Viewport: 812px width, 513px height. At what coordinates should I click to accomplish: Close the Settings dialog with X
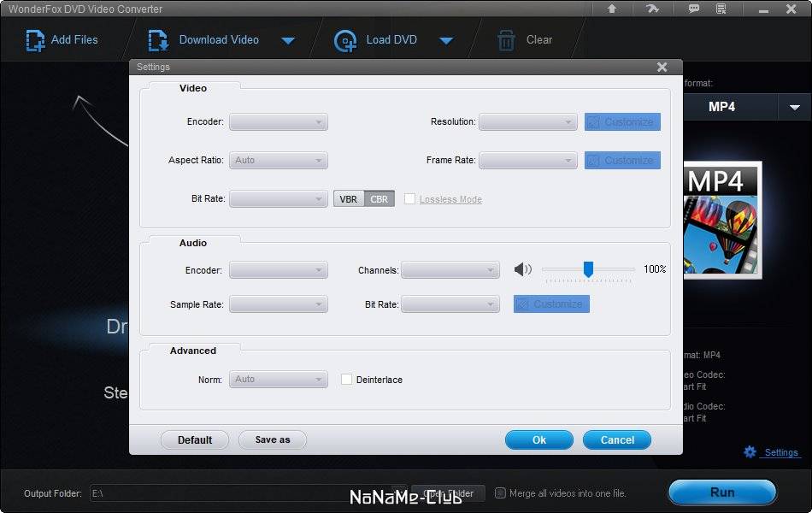(x=662, y=67)
